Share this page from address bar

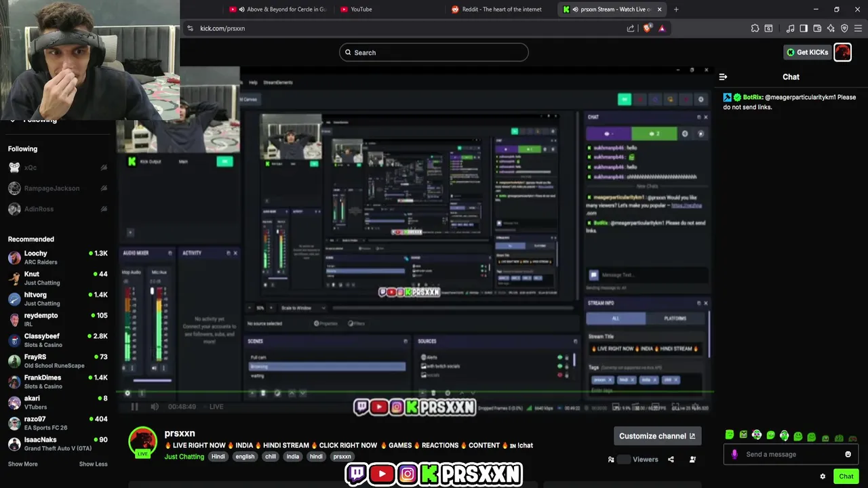(631, 28)
